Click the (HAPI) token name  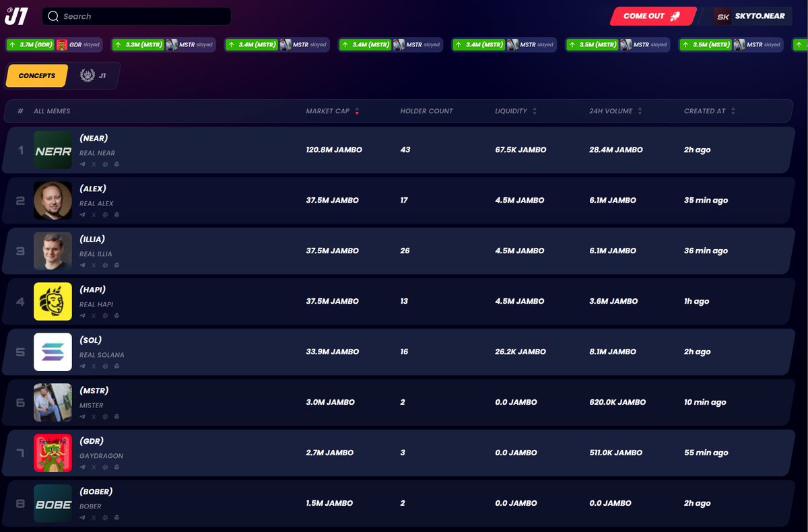[93, 290]
